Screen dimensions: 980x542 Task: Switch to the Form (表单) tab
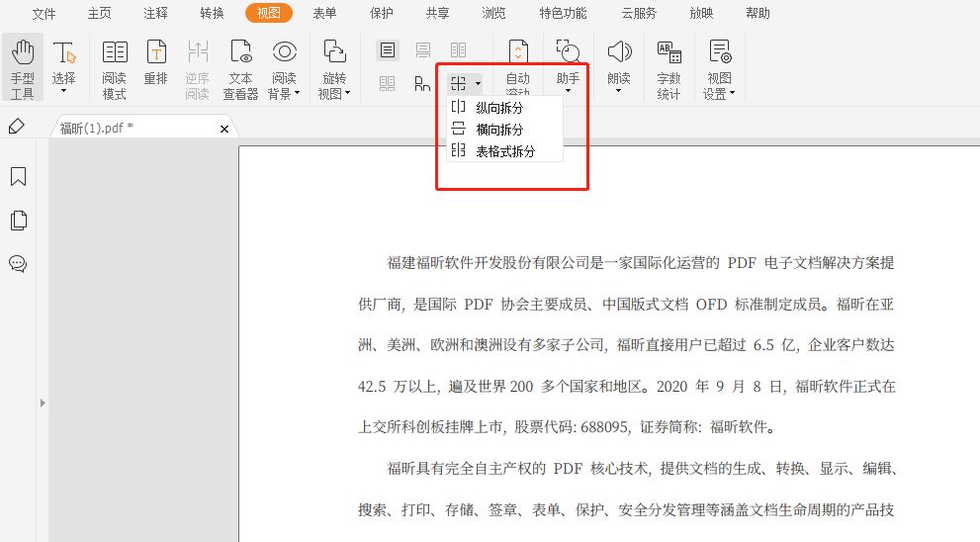tap(325, 13)
